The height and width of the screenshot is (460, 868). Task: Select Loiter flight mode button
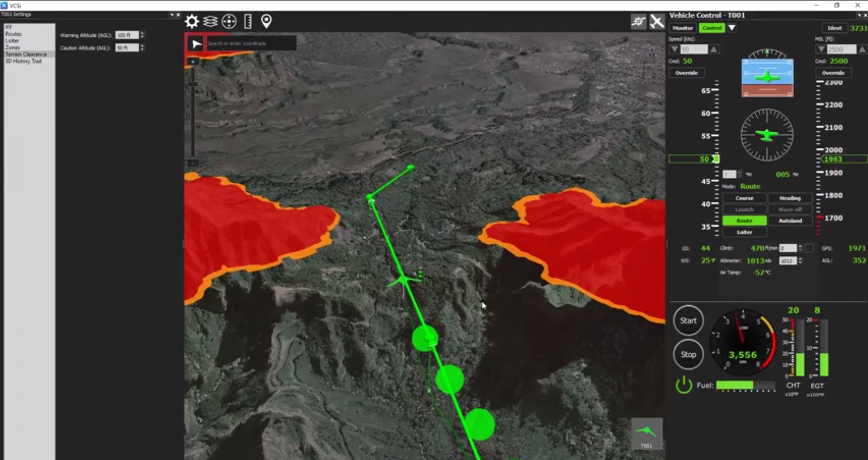click(745, 232)
